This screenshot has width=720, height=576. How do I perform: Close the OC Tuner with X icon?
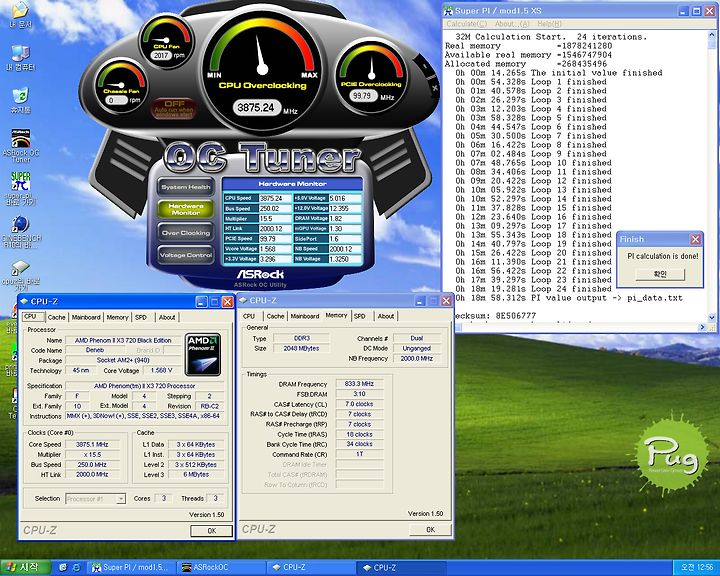coord(434,88)
